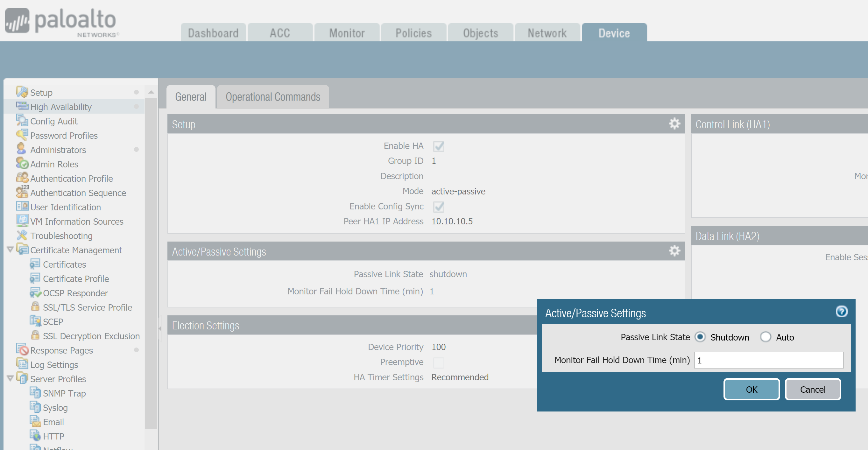Collapse the Server Profiles tree
The height and width of the screenshot is (450, 868).
[10, 378]
